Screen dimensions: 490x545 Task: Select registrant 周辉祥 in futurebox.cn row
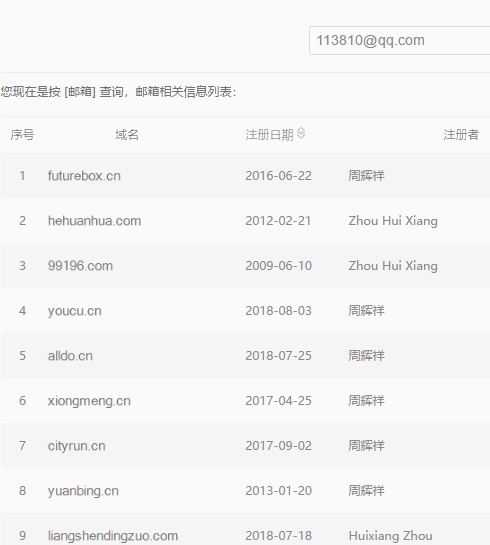coord(366,176)
